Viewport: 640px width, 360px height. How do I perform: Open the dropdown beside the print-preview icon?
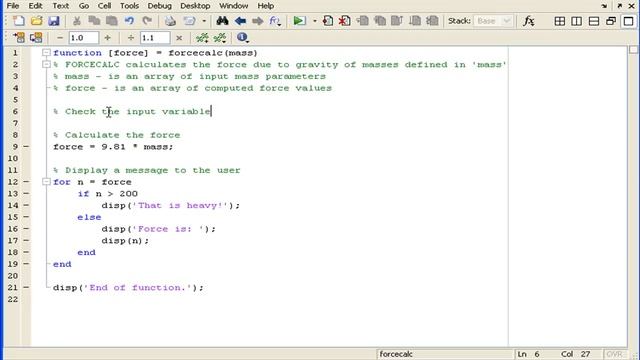(x=204, y=21)
